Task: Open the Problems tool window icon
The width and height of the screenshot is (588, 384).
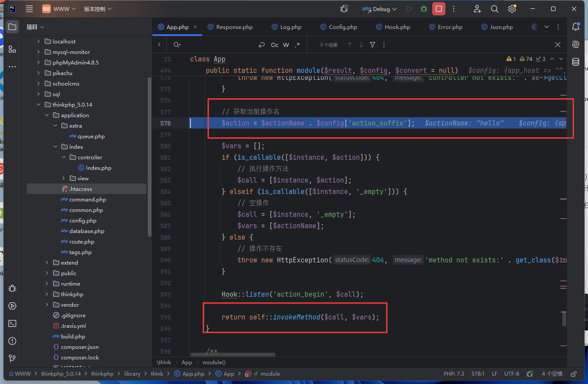Action: point(12,341)
